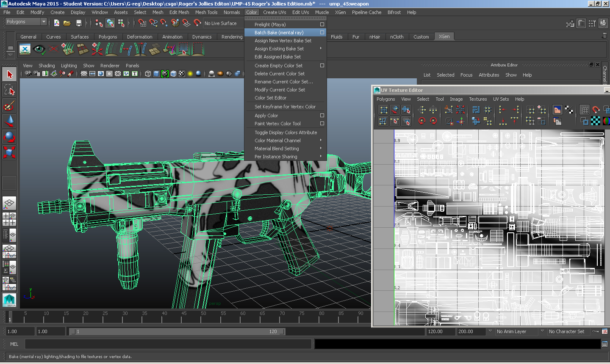Expand the Assign Existing Bake Set submenu
Image resolution: width=610 pixels, height=364 pixels.
pos(321,49)
